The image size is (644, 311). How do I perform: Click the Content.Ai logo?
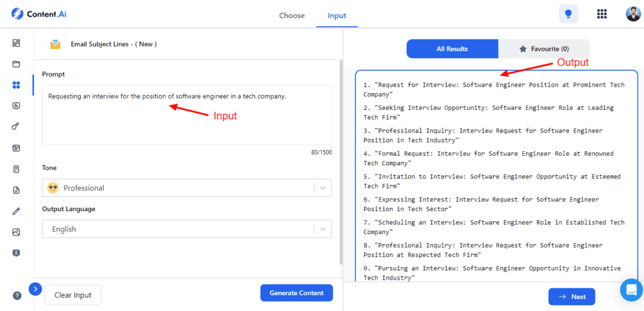(x=39, y=14)
